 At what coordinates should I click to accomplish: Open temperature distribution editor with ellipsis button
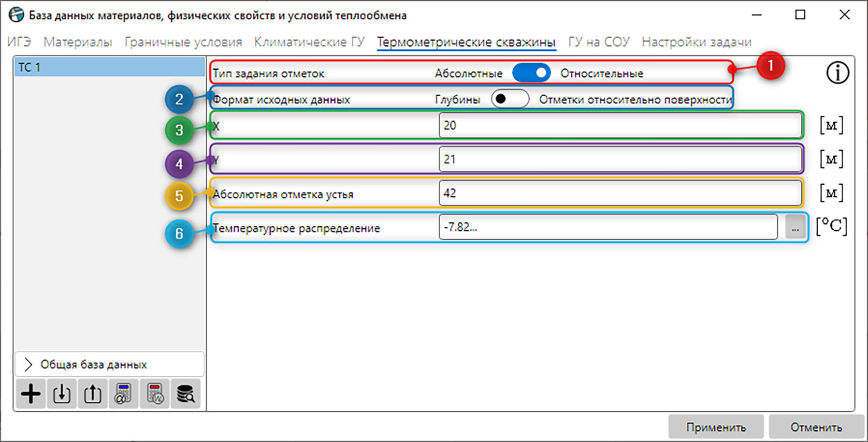pos(795,227)
